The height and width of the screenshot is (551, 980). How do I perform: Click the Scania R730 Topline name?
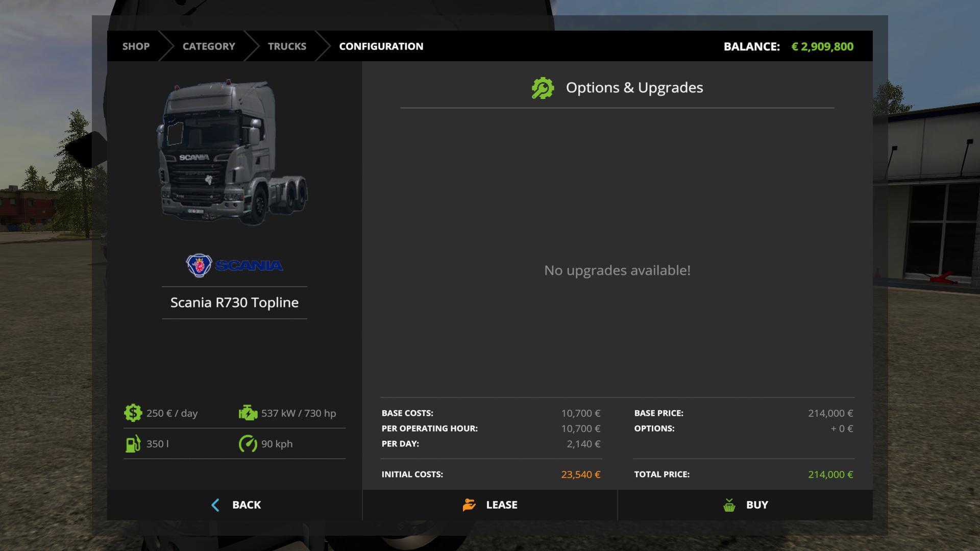click(234, 303)
